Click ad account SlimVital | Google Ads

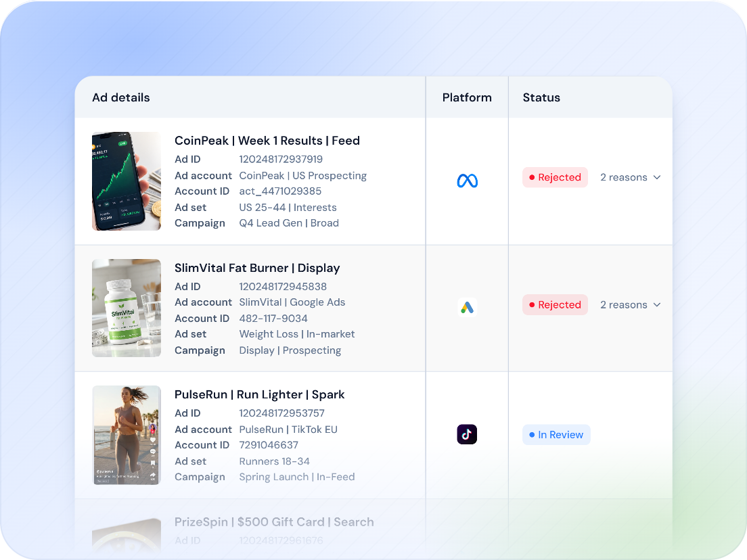pyautogui.click(x=292, y=302)
